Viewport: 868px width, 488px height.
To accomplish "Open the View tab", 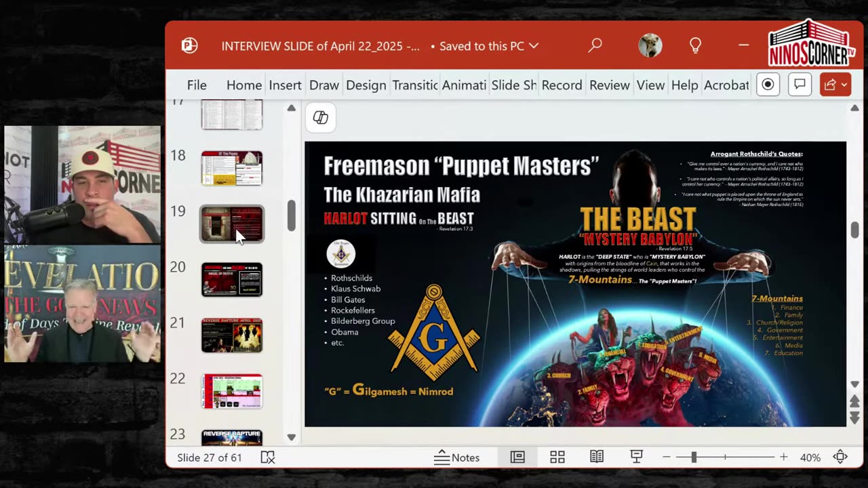I will tap(650, 85).
